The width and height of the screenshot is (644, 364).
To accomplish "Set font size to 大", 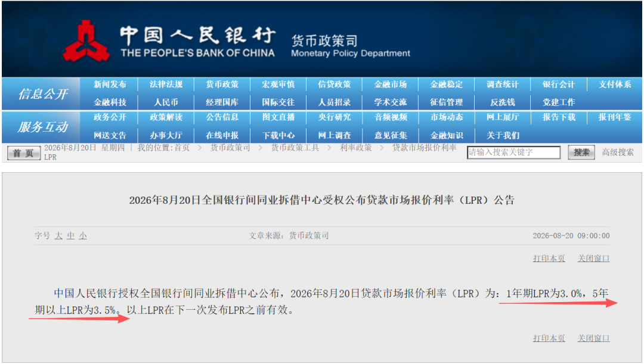I will pos(58,236).
